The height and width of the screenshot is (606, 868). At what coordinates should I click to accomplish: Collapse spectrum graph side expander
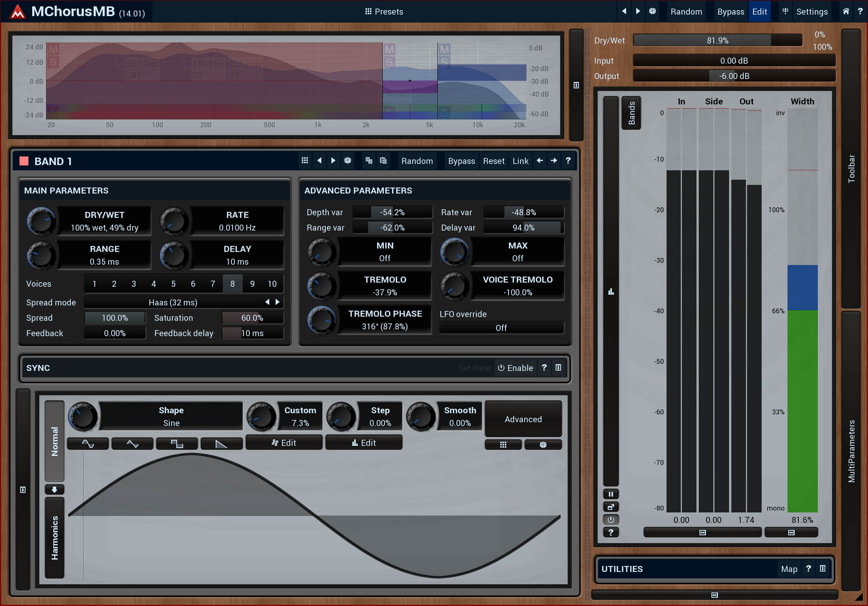pyautogui.click(x=576, y=85)
